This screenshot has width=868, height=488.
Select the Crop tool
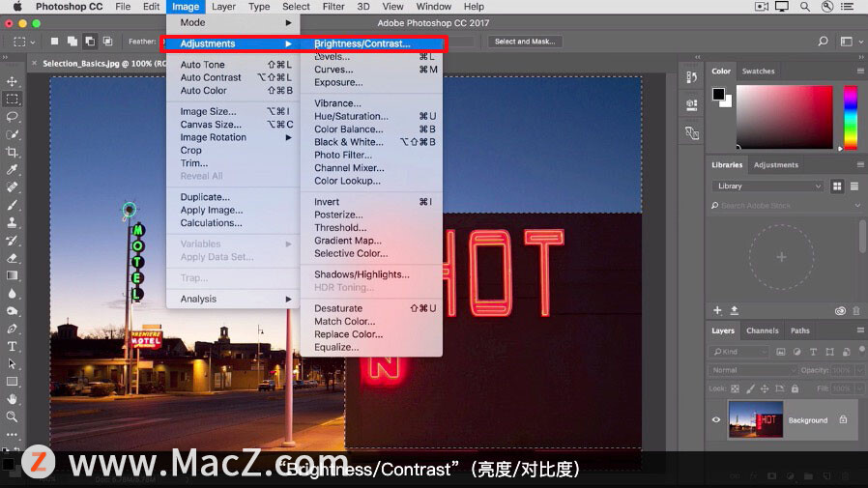tap(12, 152)
